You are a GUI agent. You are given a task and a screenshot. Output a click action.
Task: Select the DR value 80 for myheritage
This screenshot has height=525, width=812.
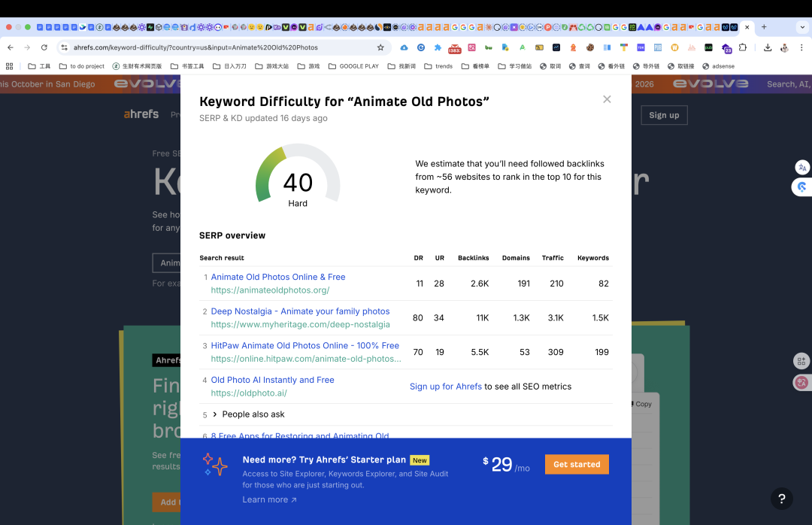pyautogui.click(x=418, y=317)
